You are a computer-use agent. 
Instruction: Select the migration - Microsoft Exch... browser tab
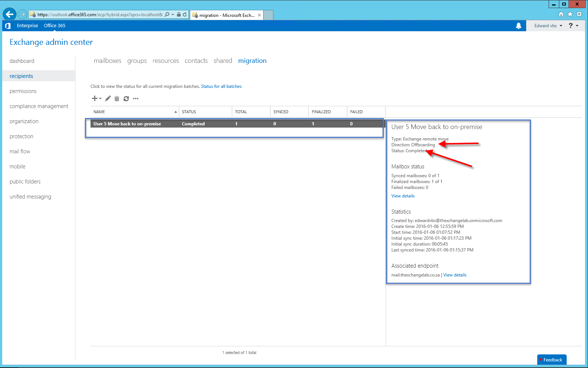click(227, 15)
